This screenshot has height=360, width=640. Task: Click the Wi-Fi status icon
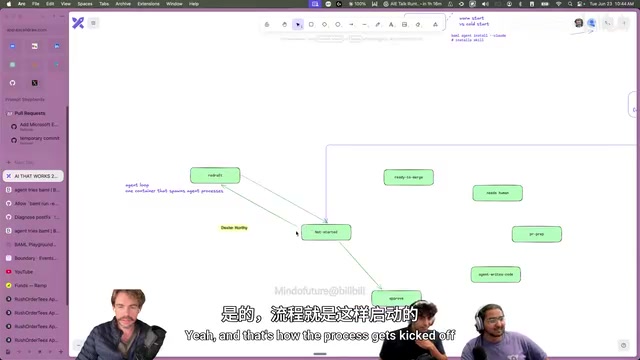[x=558, y=4]
